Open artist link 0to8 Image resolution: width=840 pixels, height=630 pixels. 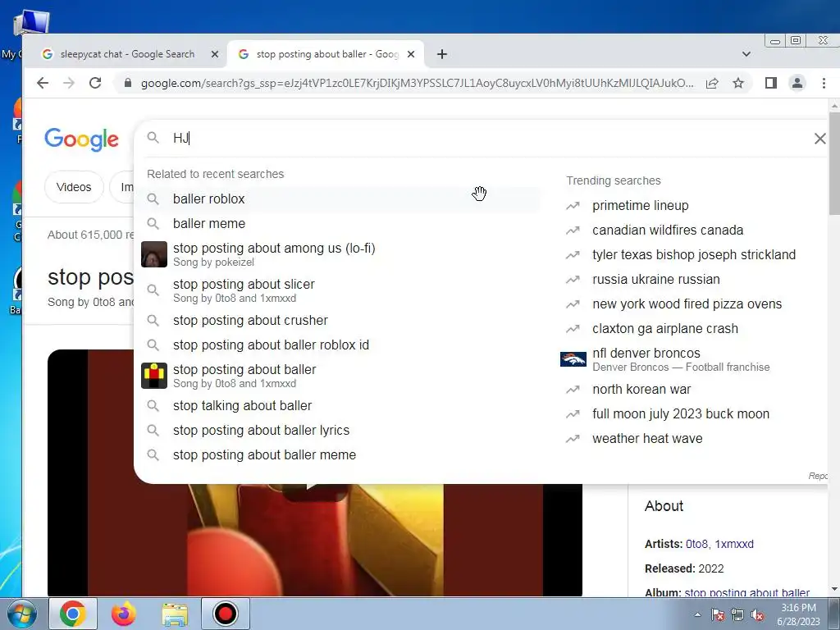pyautogui.click(x=696, y=544)
